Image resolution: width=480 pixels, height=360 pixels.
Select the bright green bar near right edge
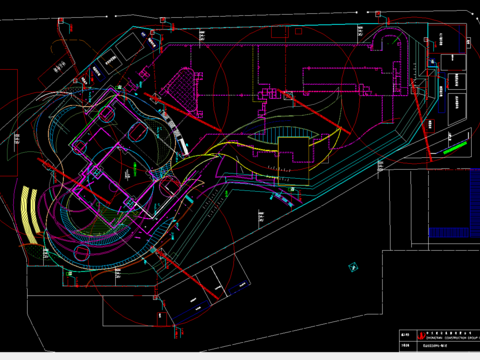(x=455, y=148)
